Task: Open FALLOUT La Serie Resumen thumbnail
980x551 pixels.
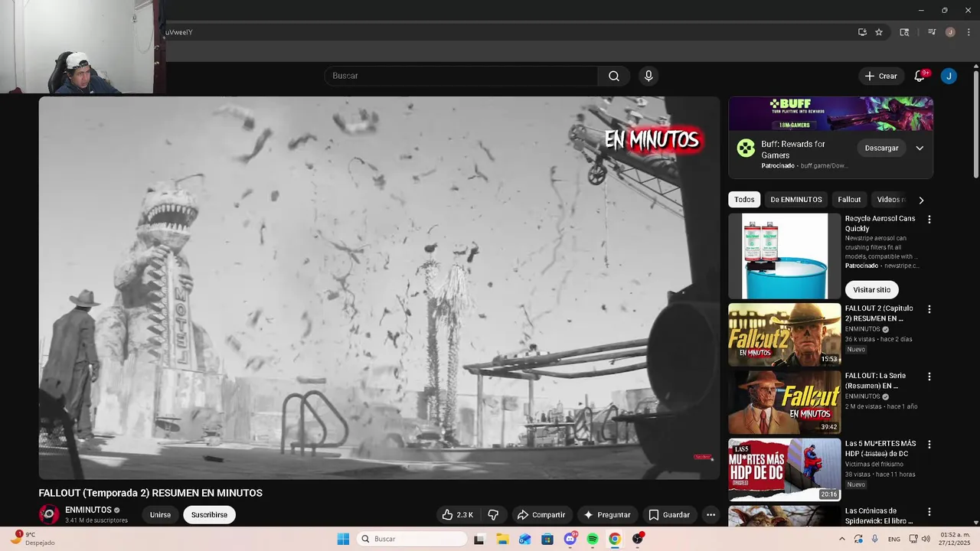Action: click(784, 402)
